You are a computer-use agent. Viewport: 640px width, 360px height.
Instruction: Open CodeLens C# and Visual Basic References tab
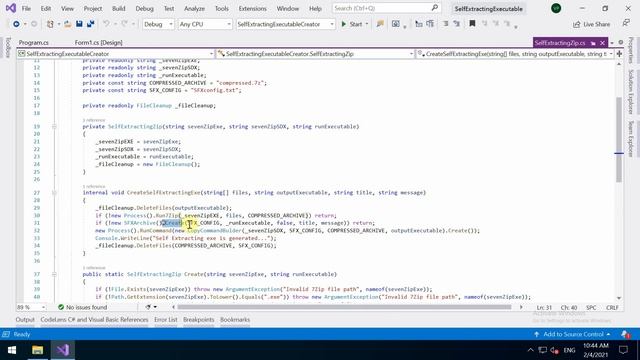point(94,320)
